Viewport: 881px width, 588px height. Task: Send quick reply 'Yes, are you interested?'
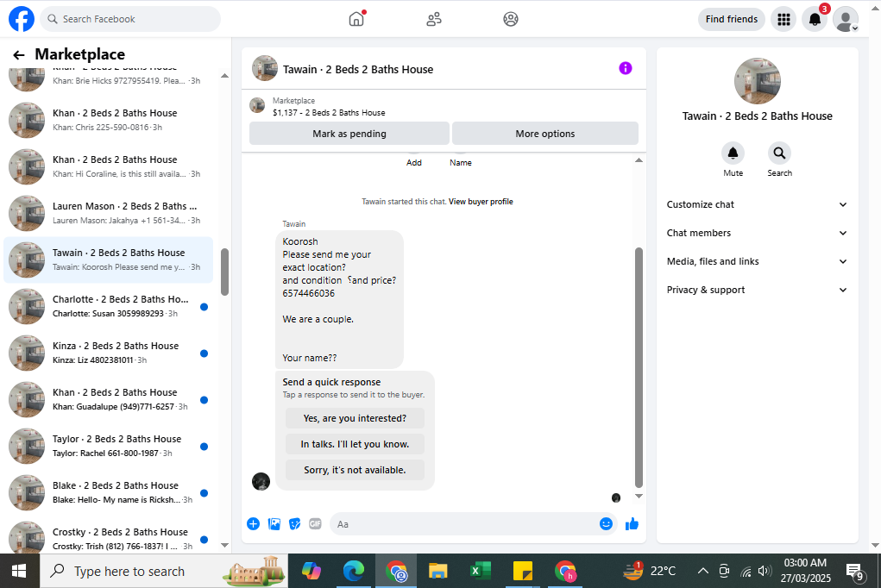point(355,418)
